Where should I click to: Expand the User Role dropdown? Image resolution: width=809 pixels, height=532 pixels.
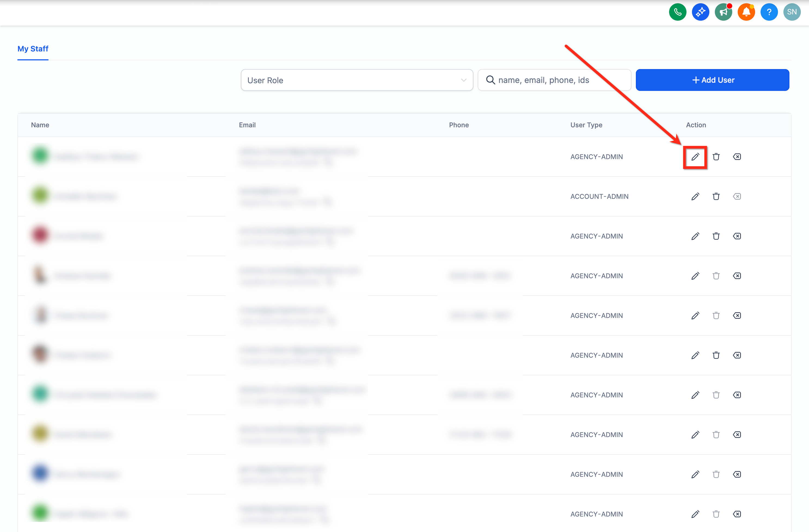pyautogui.click(x=357, y=80)
